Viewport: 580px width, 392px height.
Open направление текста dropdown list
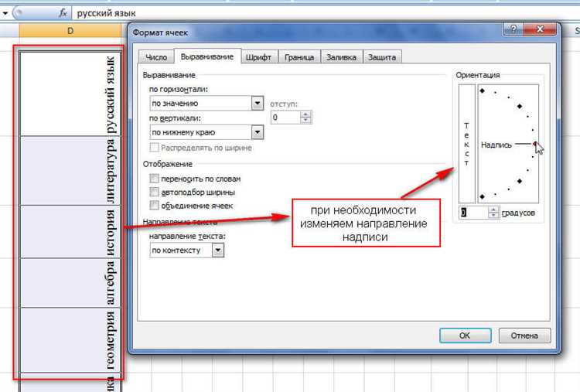point(218,251)
